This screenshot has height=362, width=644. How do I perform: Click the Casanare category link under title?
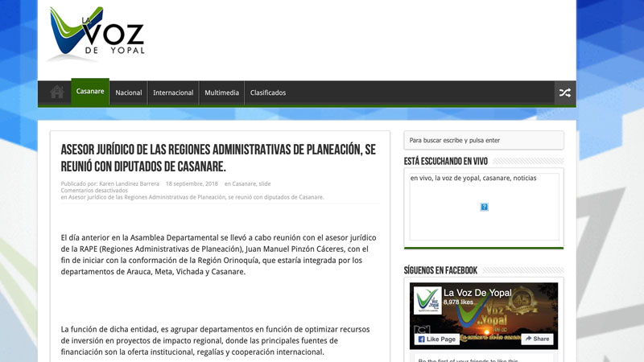(244, 183)
